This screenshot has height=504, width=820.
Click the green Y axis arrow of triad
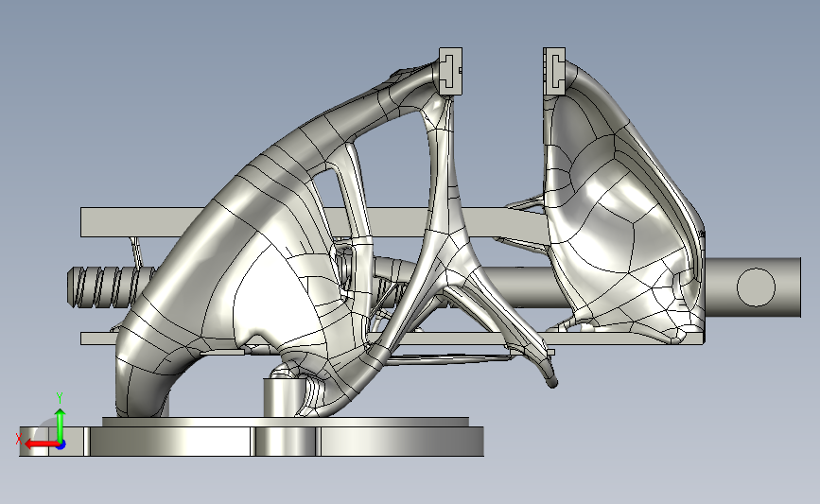(x=61, y=425)
